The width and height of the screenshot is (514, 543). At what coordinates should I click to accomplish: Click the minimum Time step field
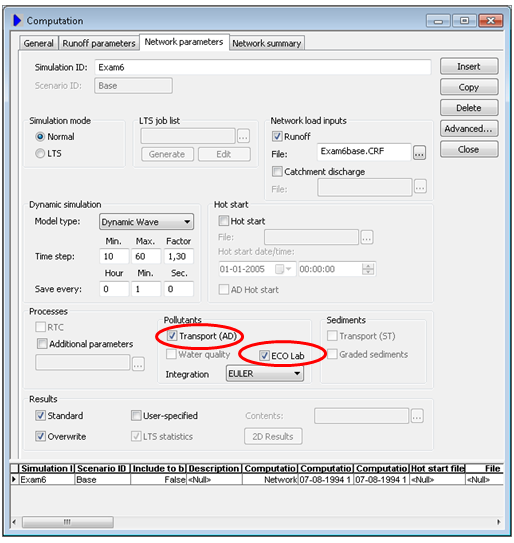(x=114, y=257)
